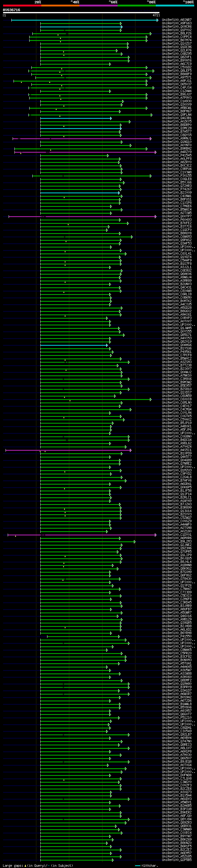Open the UniRef100_O65037 entry
The height and width of the screenshot is (868, 197).
[x=177, y=84]
